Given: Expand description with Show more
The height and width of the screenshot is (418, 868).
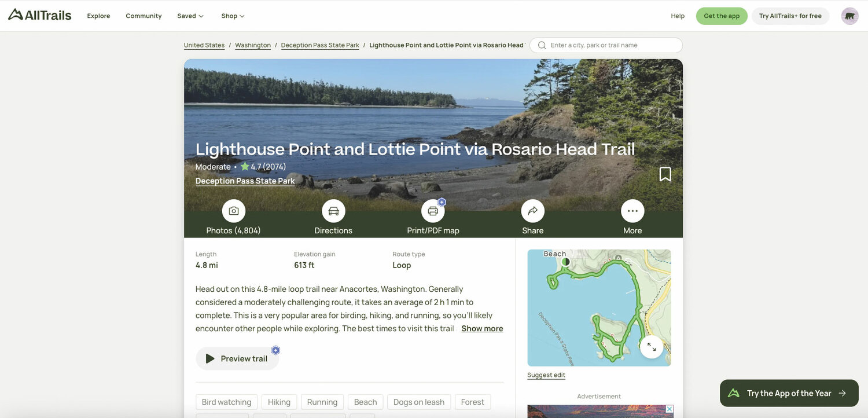Looking at the screenshot, I should click(482, 329).
